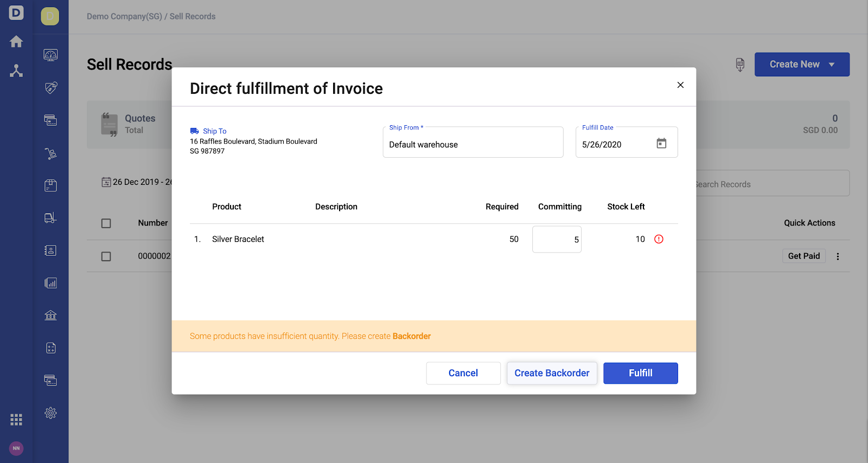Click the Fulfill Date field
Image resolution: width=868 pixels, height=463 pixels.
627,143
